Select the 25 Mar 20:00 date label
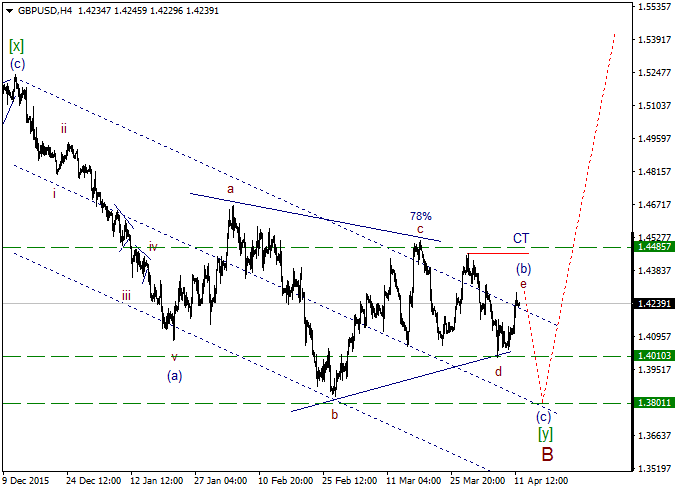Screen dimensions: 675x492 click(478, 480)
